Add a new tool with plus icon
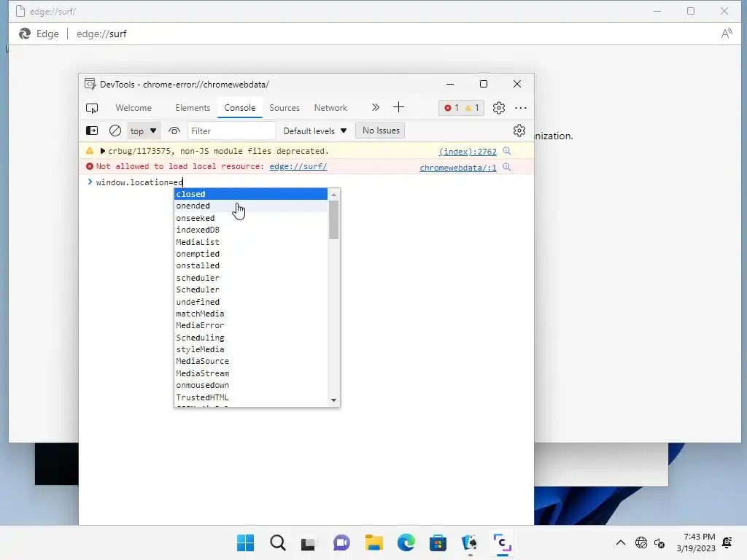This screenshot has width=747, height=560. click(399, 108)
